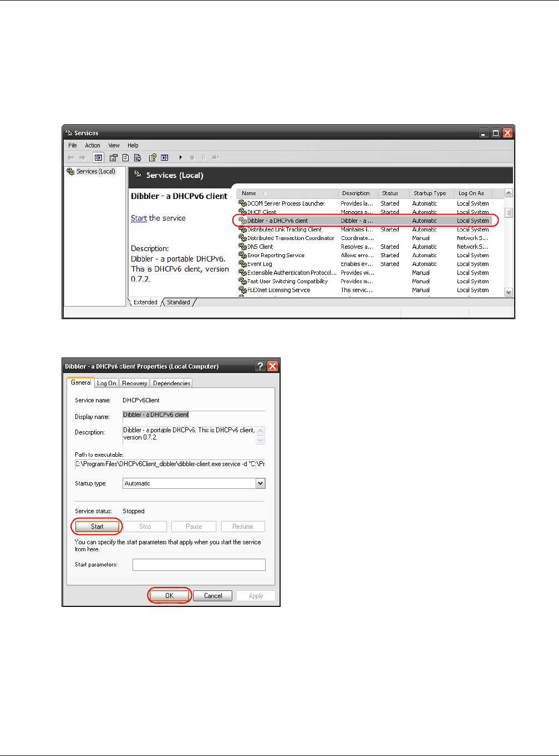559x756 pixels.
Task: Click the gear icon of Event Log
Action: click(x=242, y=264)
